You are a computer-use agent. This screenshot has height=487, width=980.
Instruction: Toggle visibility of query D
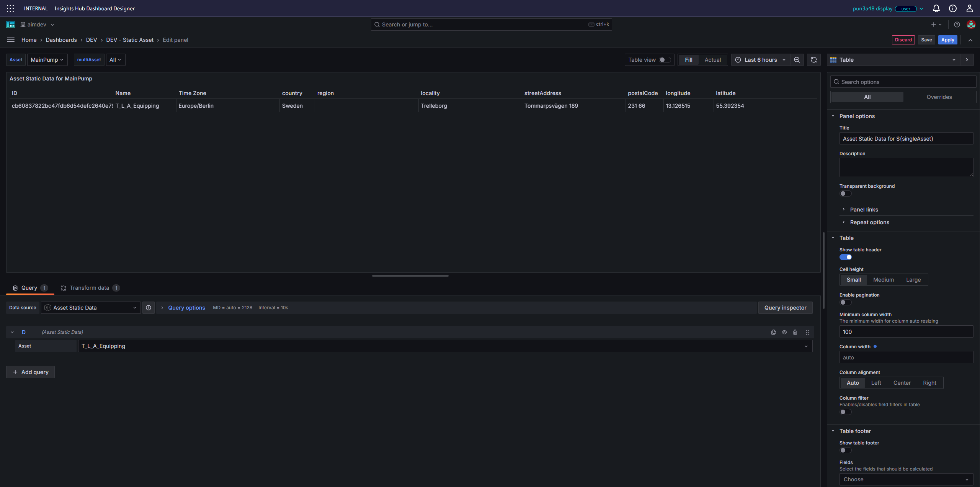784,332
